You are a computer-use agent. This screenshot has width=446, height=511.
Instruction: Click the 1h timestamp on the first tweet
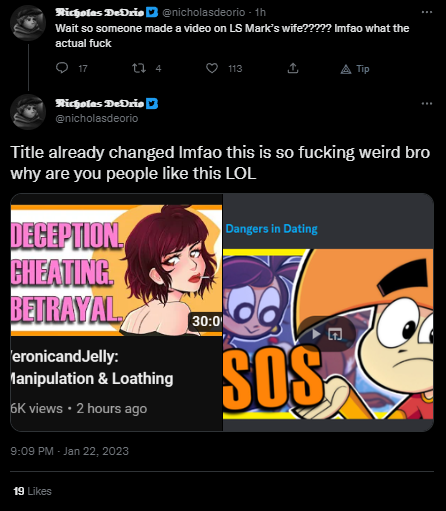pyautogui.click(x=260, y=12)
